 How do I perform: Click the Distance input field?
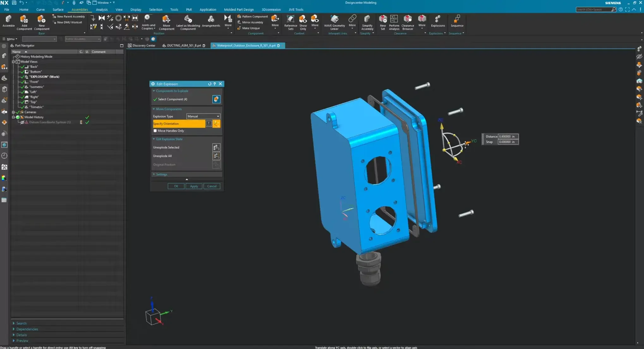tap(508, 137)
